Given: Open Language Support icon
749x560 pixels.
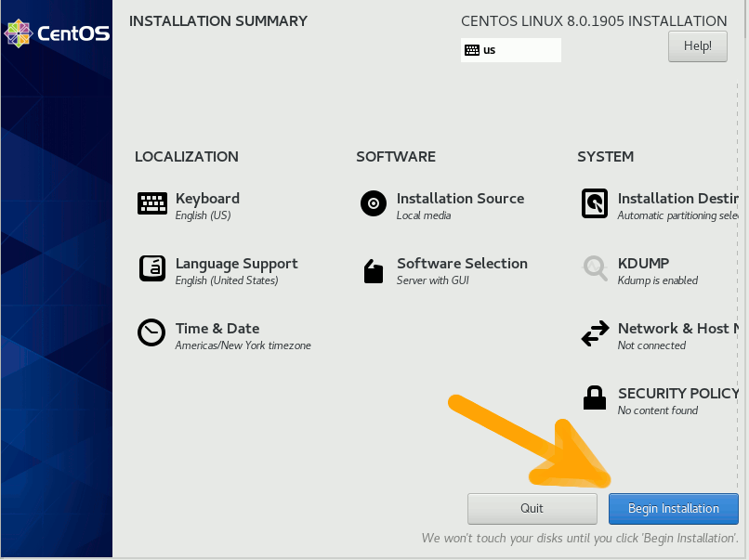Looking at the screenshot, I should click(x=152, y=268).
